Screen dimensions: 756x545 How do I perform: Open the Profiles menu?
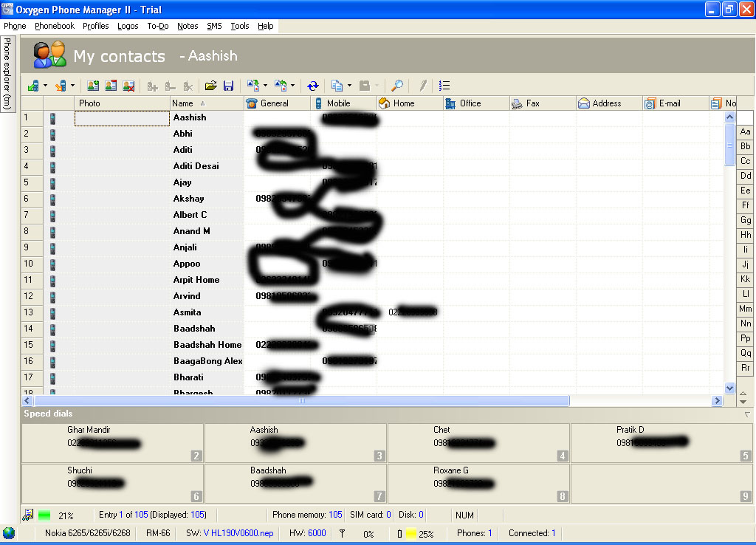[x=96, y=26]
